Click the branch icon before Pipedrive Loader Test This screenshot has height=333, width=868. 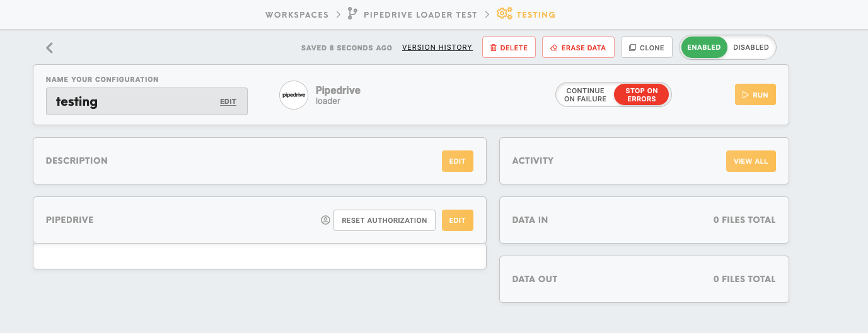352,14
